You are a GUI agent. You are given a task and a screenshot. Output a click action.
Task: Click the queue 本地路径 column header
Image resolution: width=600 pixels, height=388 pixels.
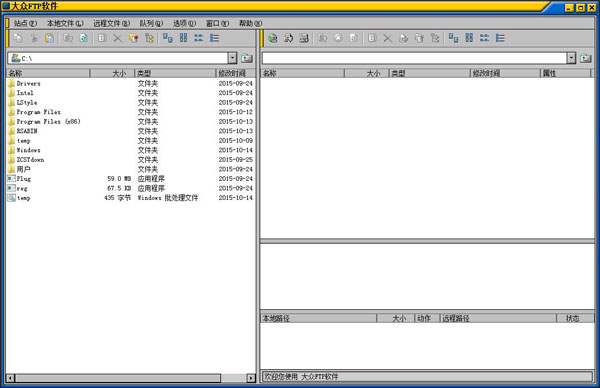click(319, 318)
